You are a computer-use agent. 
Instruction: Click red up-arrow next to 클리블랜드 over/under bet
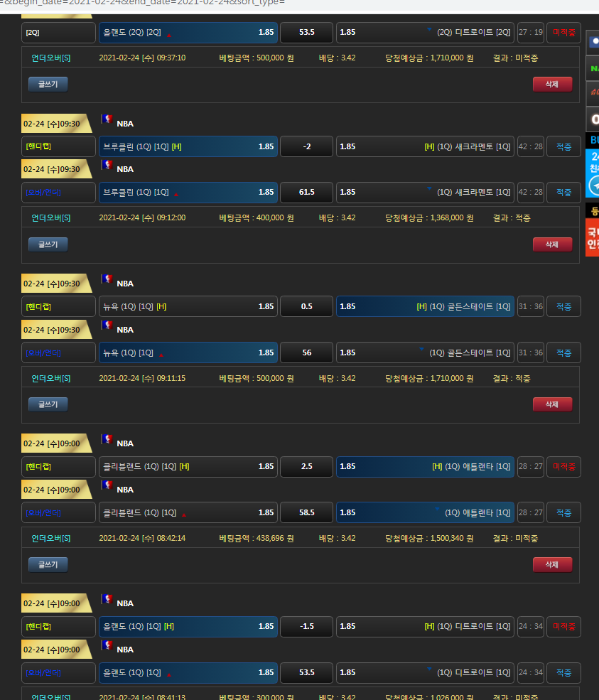coord(183,515)
